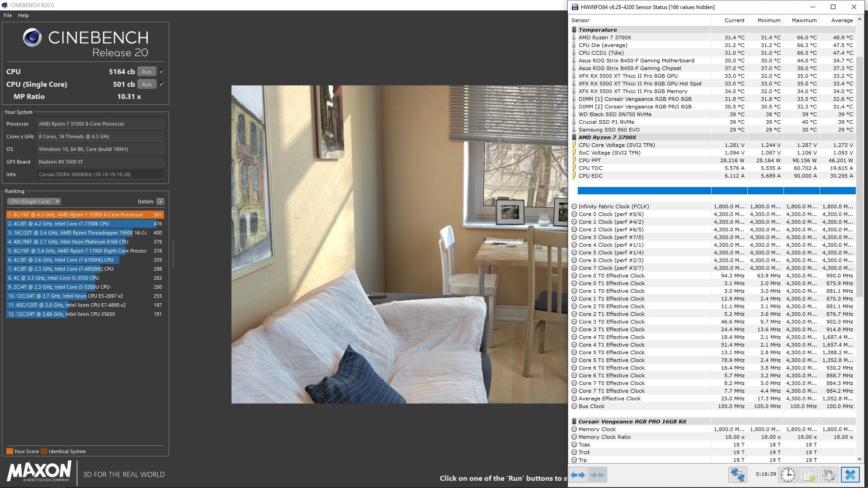Open the Help menu in Cinebench
Viewport: 868px width, 488px height.
[x=24, y=15]
